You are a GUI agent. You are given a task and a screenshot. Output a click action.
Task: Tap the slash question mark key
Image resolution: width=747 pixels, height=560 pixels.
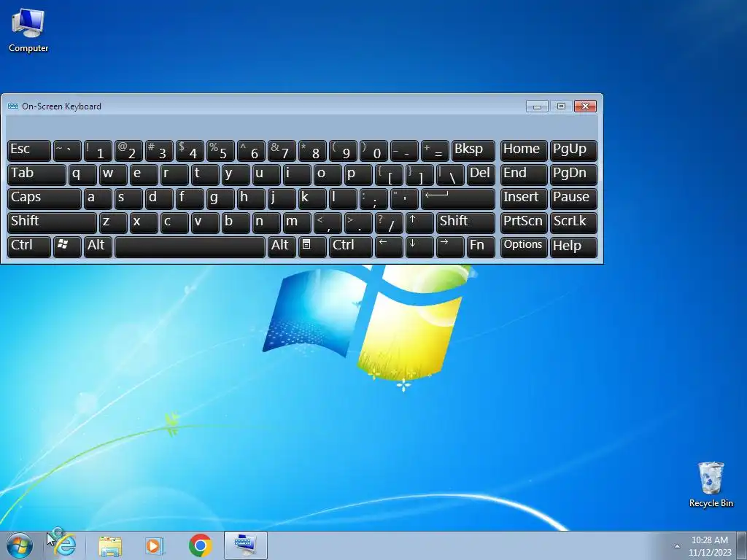tap(389, 223)
